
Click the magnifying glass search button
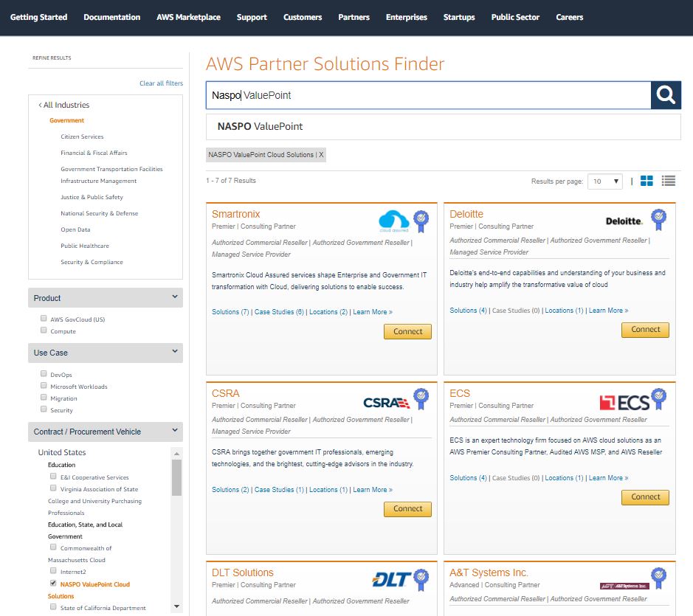click(x=666, y=95)
